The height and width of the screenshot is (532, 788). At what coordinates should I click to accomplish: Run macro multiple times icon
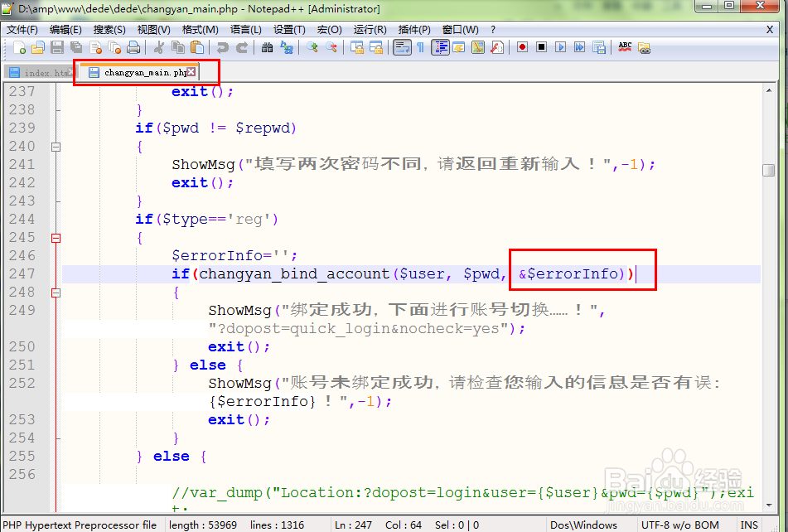(579, 48)
